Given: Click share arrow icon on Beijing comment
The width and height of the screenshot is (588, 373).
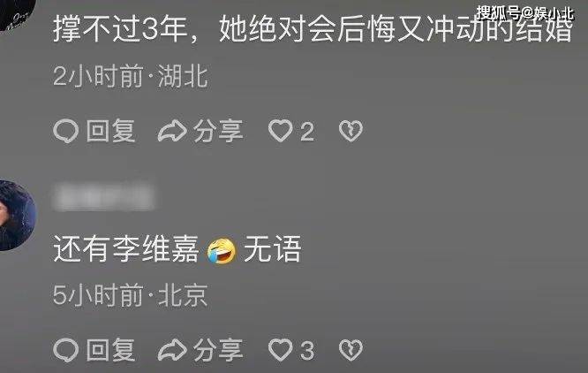Looking at the screenshot, I should point(172,350).
